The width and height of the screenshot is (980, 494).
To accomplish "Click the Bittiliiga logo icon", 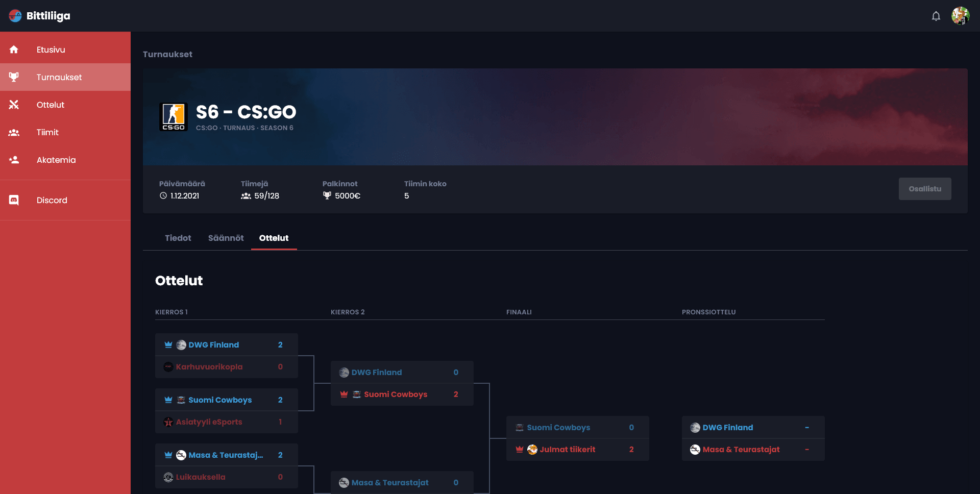I will [15, 16].
